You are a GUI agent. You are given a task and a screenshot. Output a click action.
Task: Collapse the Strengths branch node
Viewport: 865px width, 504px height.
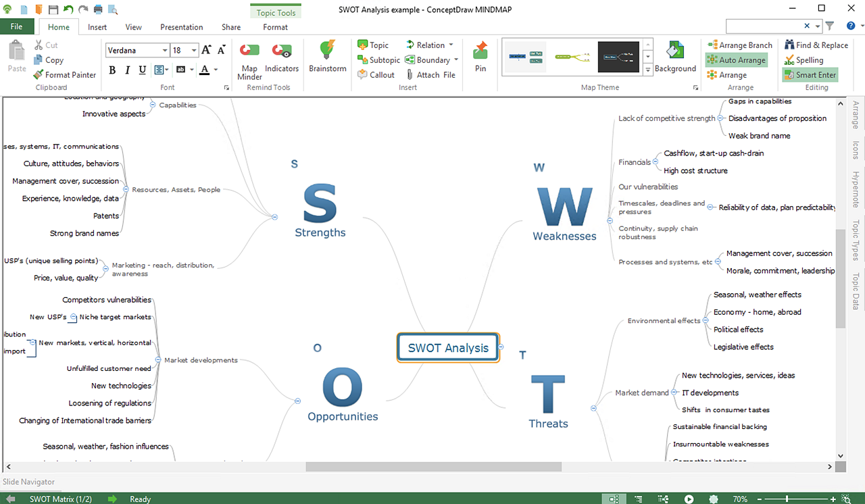[x=274, y=217]
